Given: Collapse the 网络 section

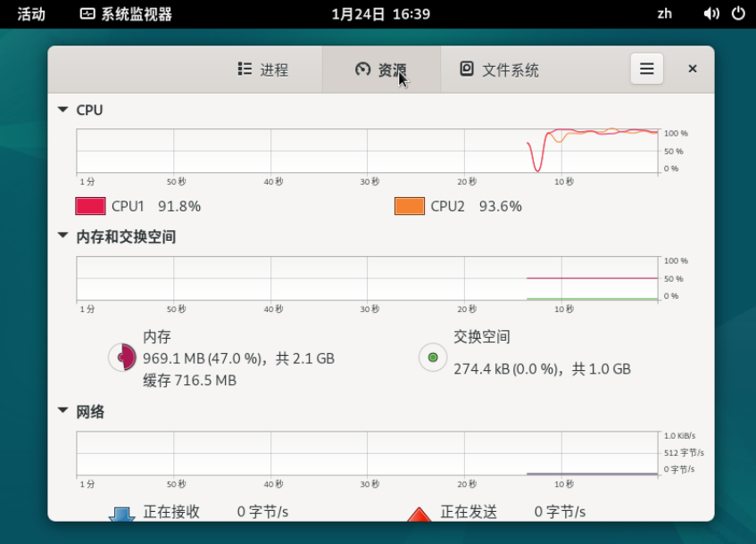Looking at the screenshot, I should click(x=62, y=411).
